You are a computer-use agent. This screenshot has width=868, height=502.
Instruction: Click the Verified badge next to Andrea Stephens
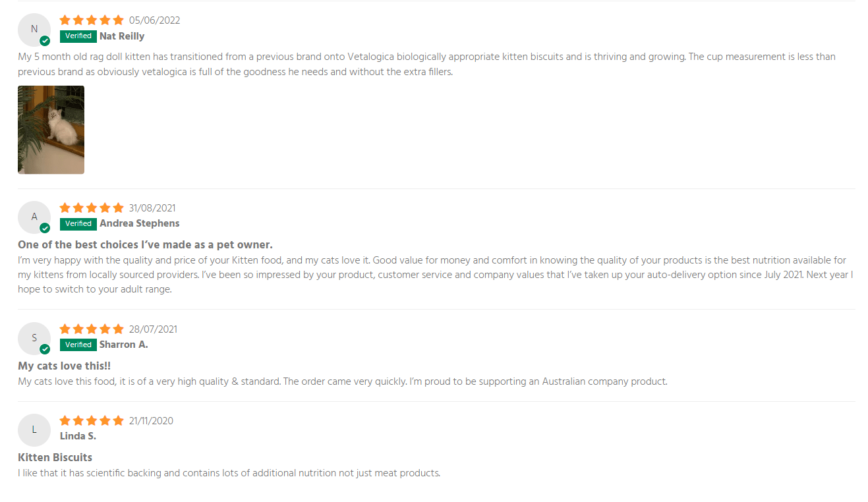pos(78,224)
